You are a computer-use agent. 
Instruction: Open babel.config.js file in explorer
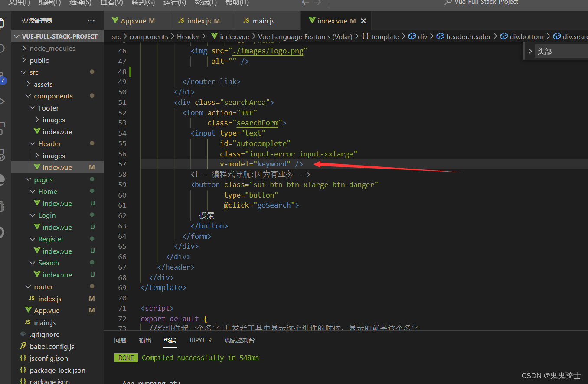tap(52, 346)
